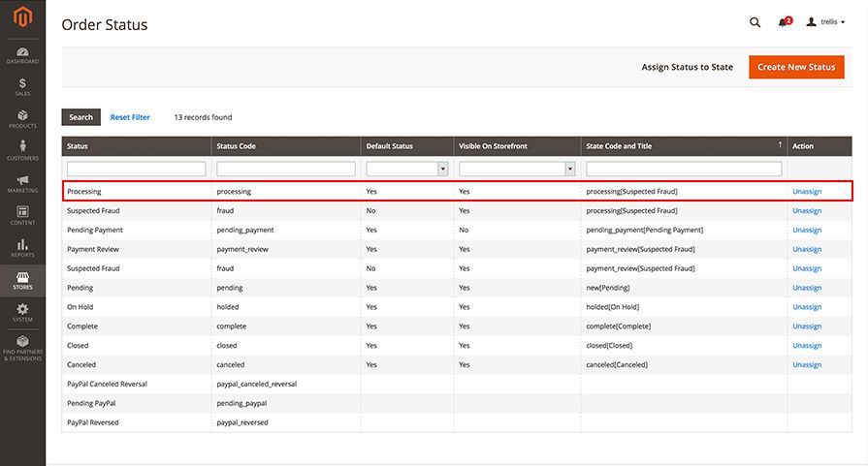
Task: Open the Products sidebar menu
Action: pyautogui.click(x=22, y=119)
